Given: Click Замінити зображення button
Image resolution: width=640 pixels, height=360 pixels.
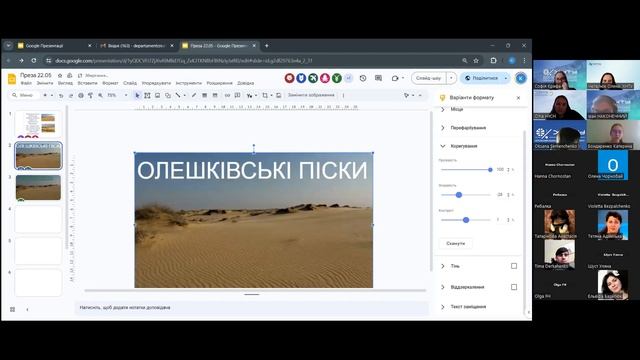Looking at the screenshot, I should coord(311,96).
